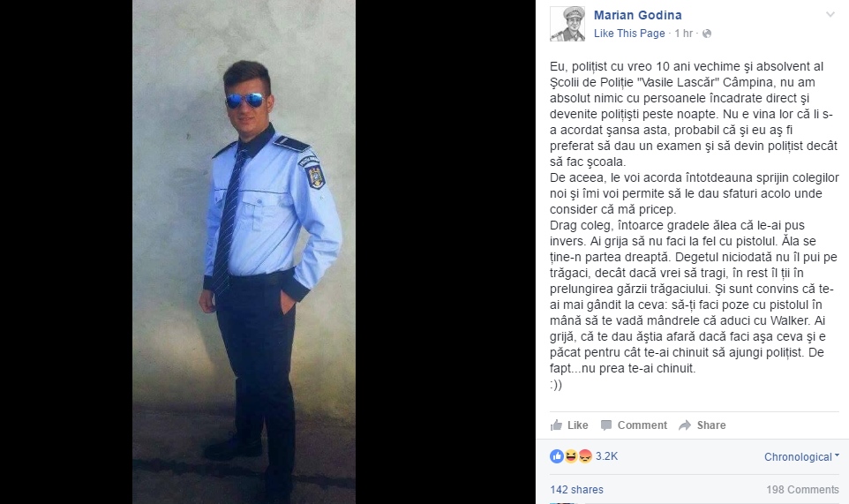Open the 1 hr timestamp link
The height and width of the screenshot is (504, 849).
683,34
